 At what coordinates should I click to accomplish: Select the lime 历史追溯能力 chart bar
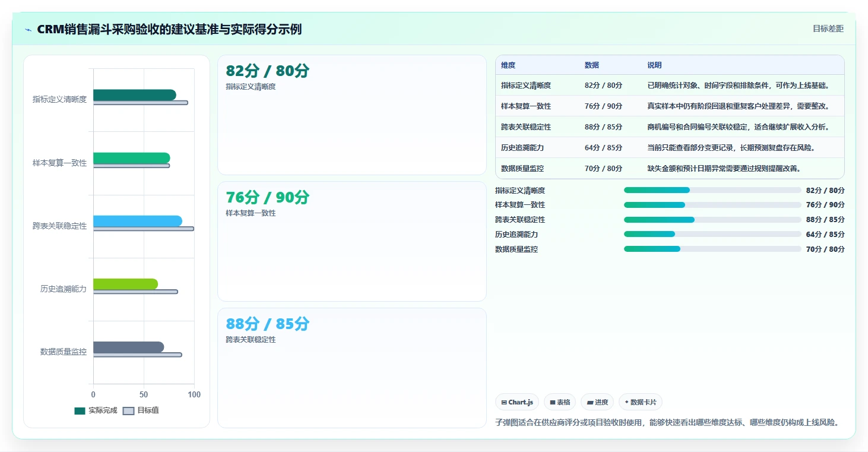(126, 285)
